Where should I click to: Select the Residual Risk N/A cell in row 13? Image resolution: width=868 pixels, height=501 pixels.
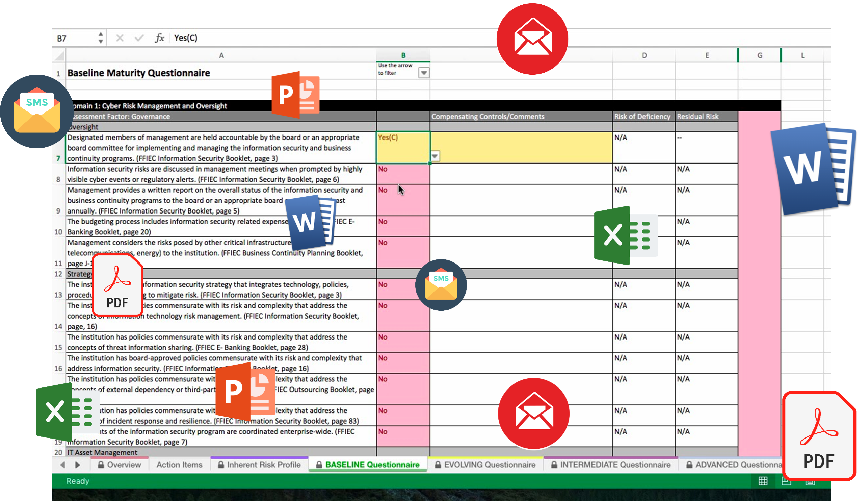[706, 290]
